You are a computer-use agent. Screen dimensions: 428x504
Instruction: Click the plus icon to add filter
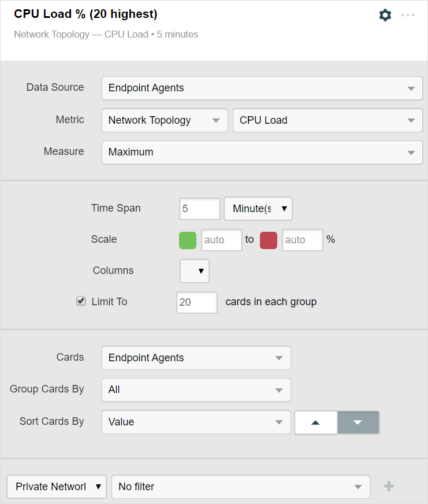pyautogui.click(x=389, y=487)
